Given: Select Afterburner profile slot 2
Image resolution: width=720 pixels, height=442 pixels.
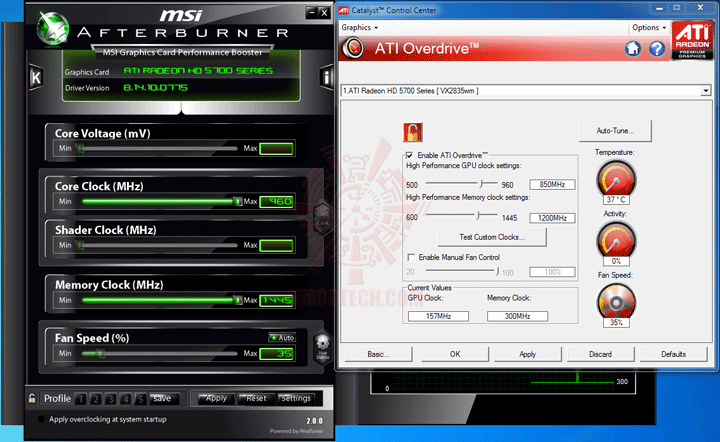Looking at the screenshot, I should click(x=96, y=398).
